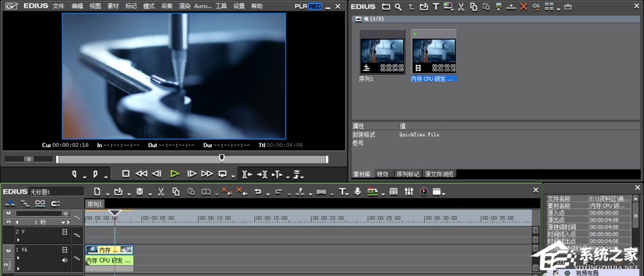Image resolution: width=644 pixels, height=276 pixels.
Task: Open the title tool T dropdown arrow
Action: point(349,193)
